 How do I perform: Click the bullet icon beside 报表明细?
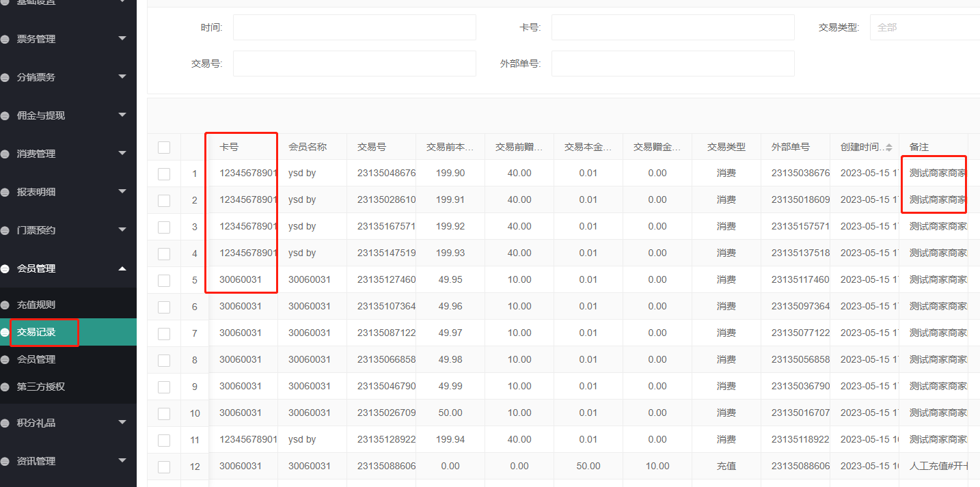click(5, 193)
